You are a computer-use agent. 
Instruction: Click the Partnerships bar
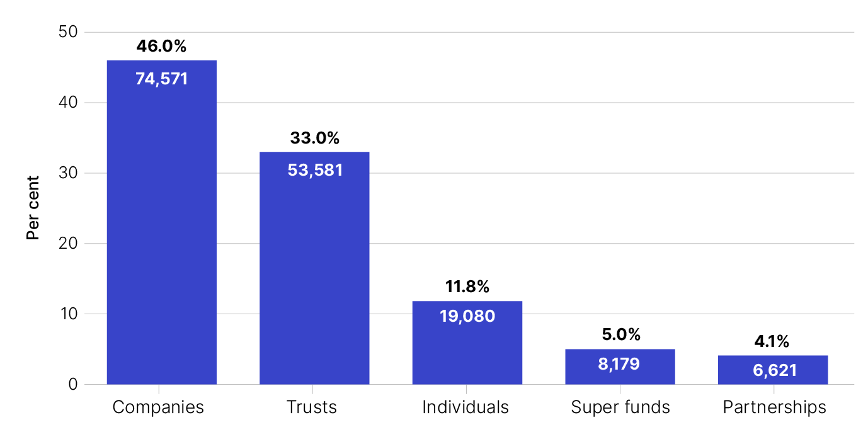coord(772,378)
